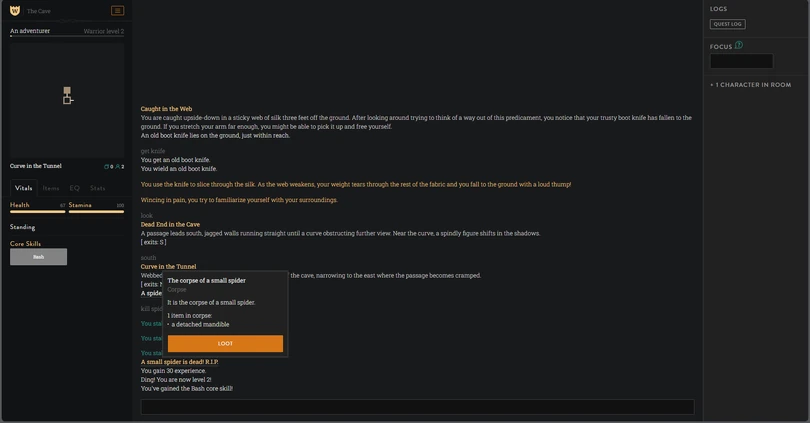
Task: Click into the command input field
Action: (x=417, y=407)
